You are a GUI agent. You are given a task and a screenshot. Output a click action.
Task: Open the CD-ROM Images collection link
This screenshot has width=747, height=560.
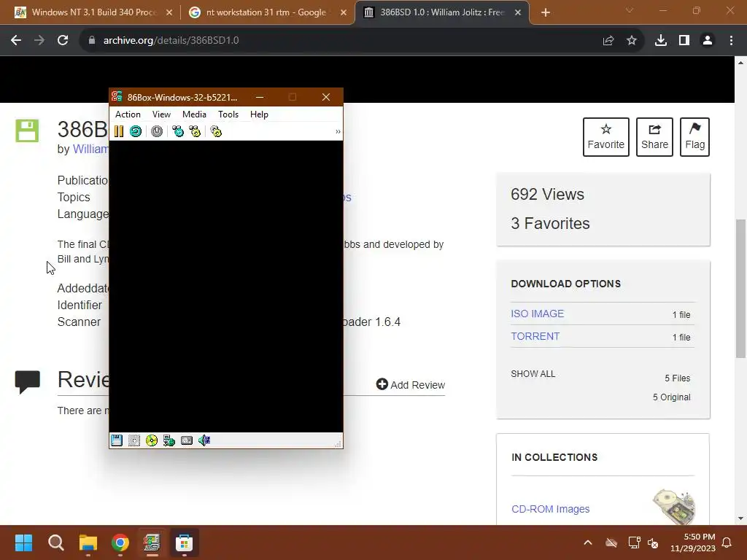coord(550,509)
